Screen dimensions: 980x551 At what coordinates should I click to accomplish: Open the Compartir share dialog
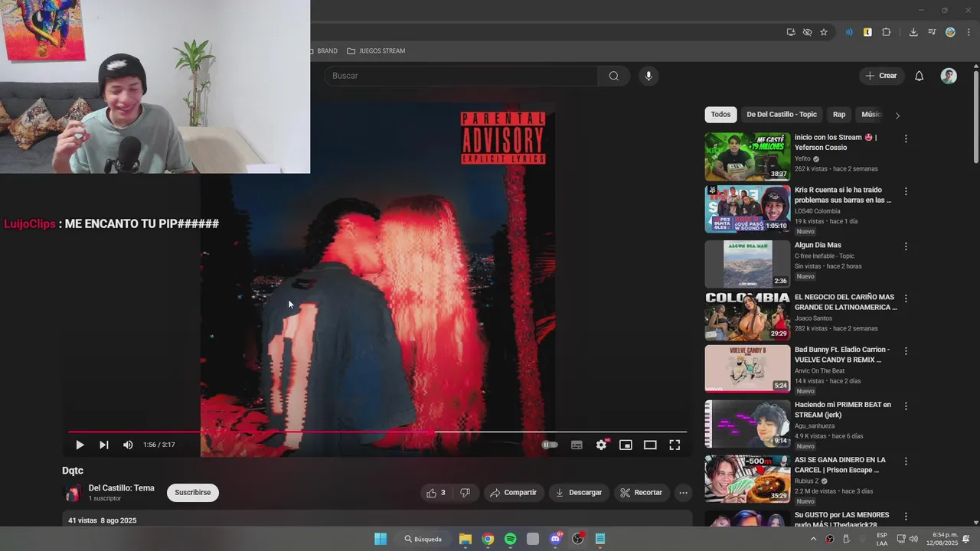click(x=514, y=493)
